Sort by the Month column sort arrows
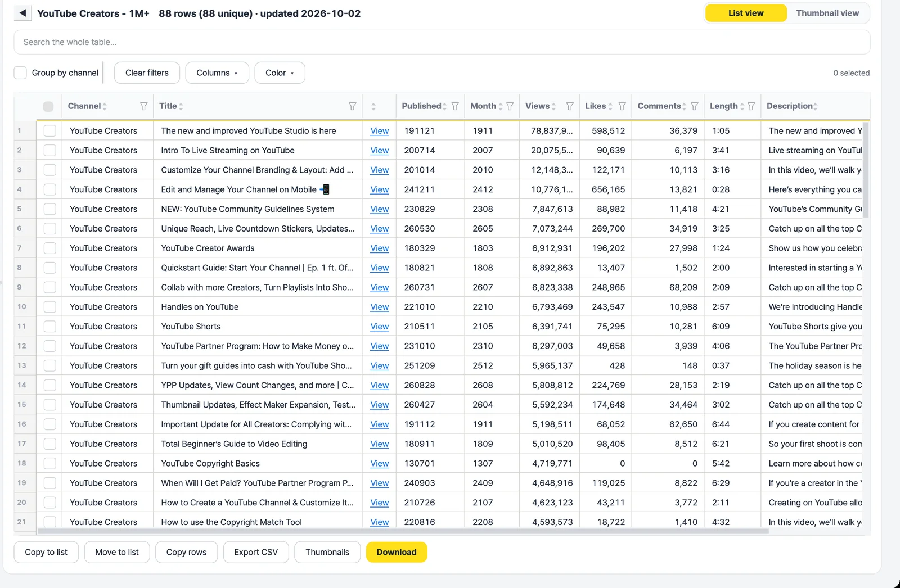 501,106
